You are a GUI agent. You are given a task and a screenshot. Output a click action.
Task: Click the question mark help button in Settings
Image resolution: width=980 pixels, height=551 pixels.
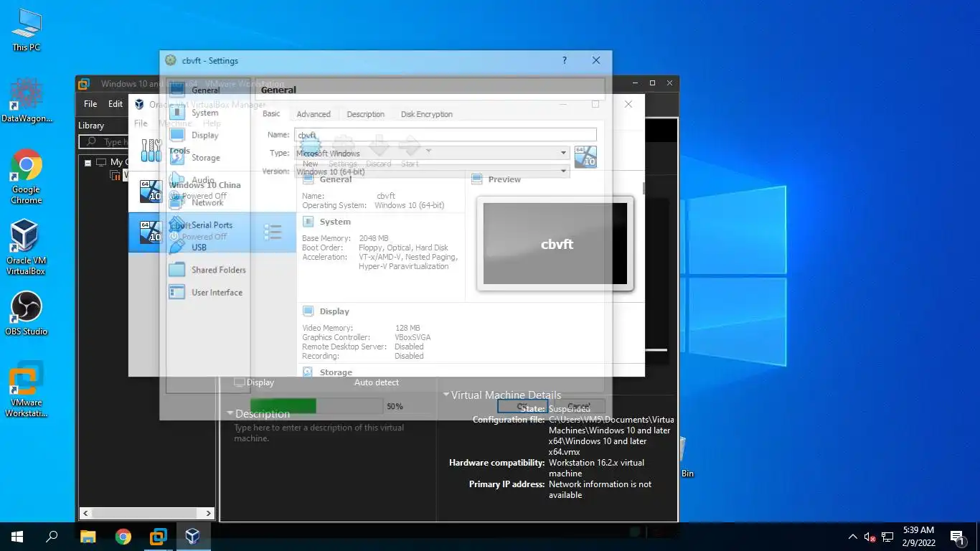[x=565, y=60]
